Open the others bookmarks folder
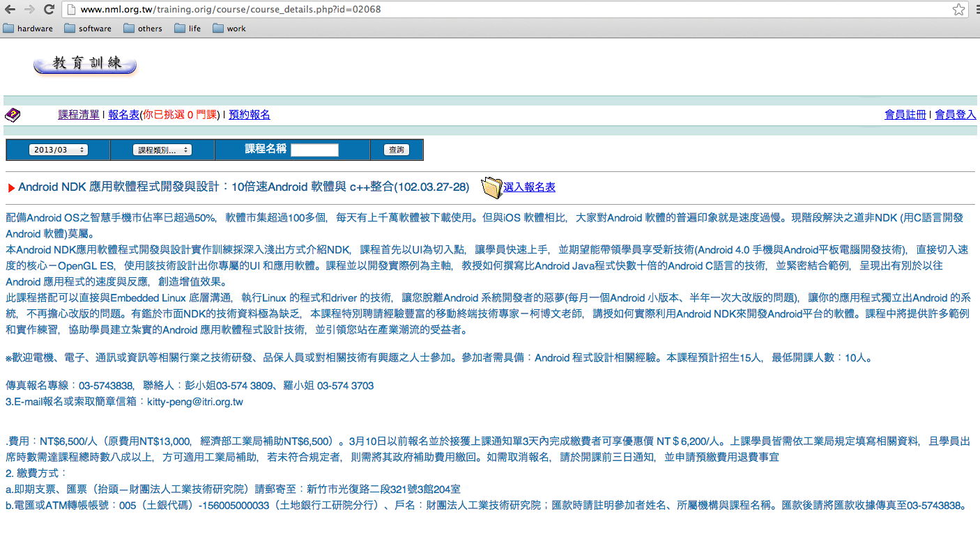The width and height of the screenshot is (980, 539). tap(143, 29)
